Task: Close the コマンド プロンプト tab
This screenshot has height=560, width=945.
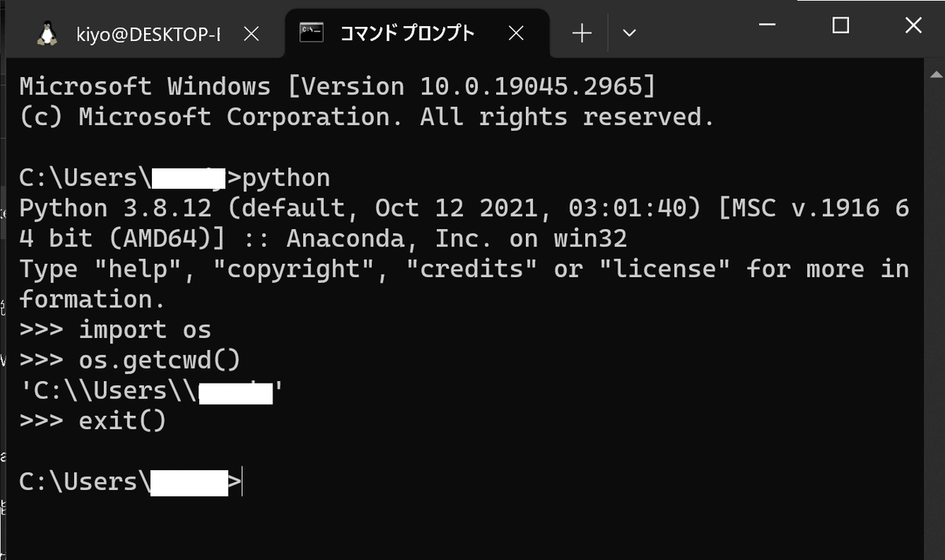Action: (516, 34)
